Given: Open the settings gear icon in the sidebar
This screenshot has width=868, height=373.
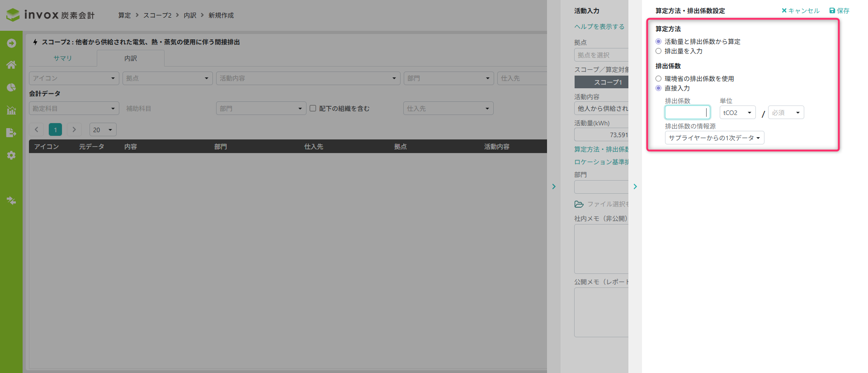Looking at the screenshot, I should [11, 155].
